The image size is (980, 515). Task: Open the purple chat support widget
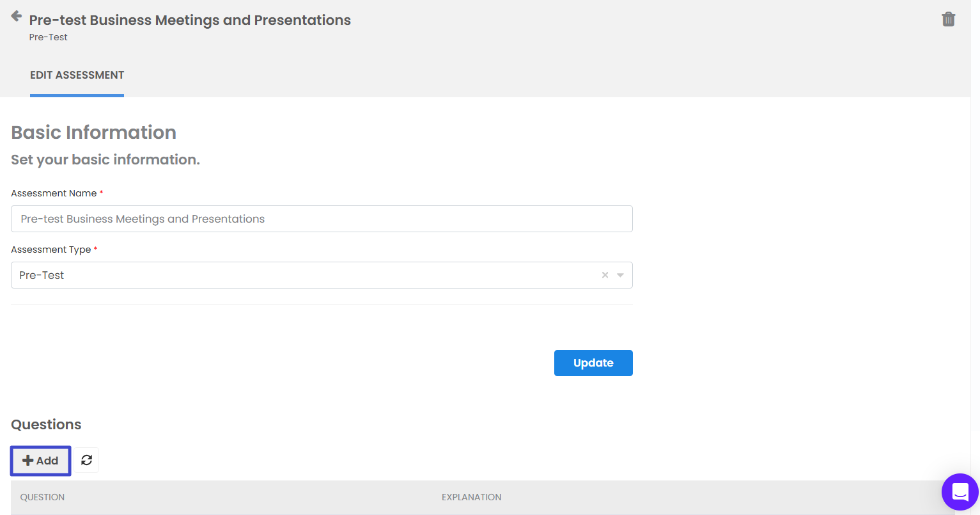[960, 491]
